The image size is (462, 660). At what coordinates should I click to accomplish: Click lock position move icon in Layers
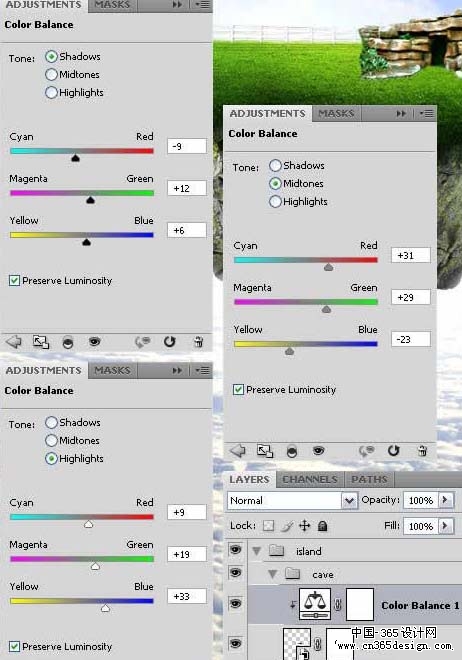pyautogui.click(x=305, y=525)
